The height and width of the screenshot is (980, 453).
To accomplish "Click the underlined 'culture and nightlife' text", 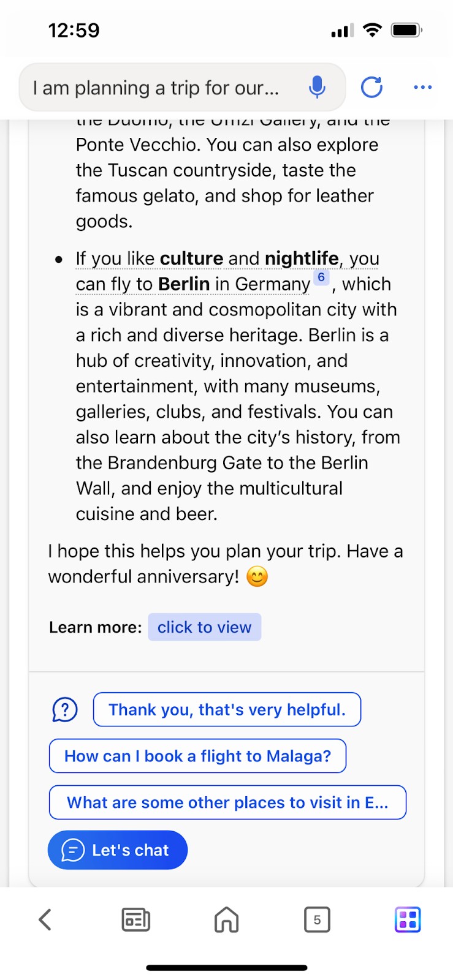I will pyautogui.click(x=249, y=258).
